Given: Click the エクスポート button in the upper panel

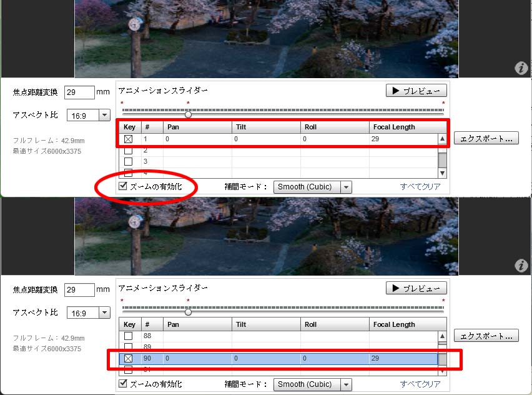Looking at the screenshot, I should [x=486, y=139].
